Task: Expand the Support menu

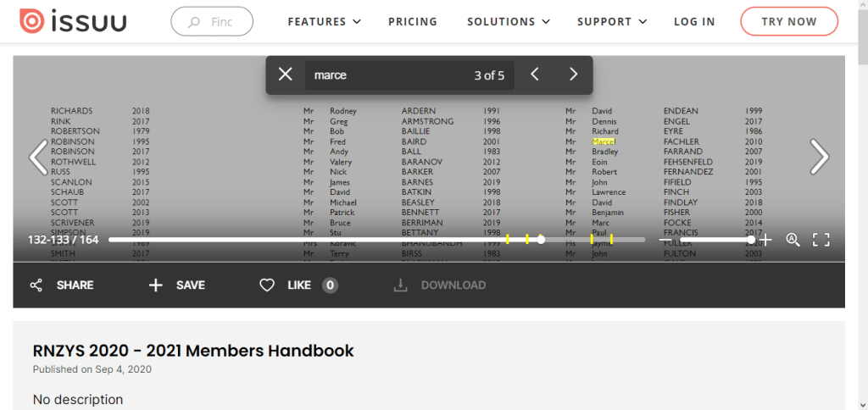Action: (612, 21)
